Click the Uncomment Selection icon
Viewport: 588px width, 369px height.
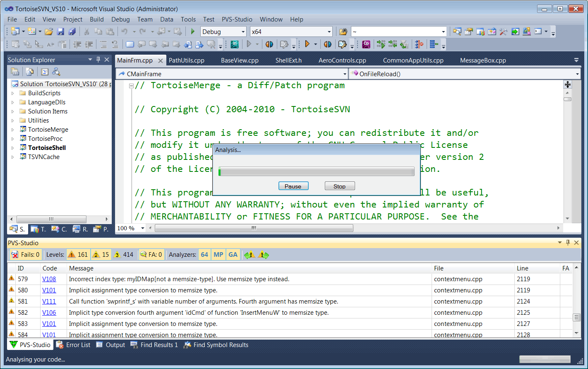pyautogui.click(x=115, y=44)
